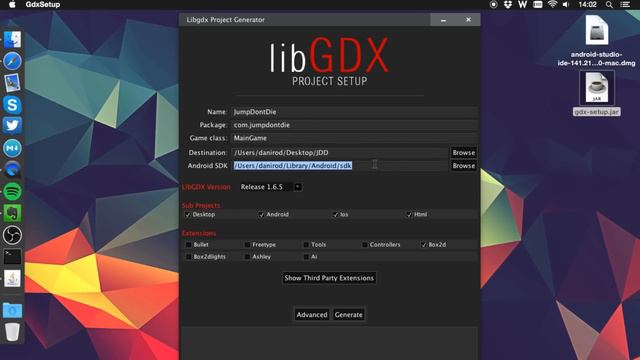This screenshot has width=640, height=360.
Task: Click the Generate button
Action: point(349,315)
